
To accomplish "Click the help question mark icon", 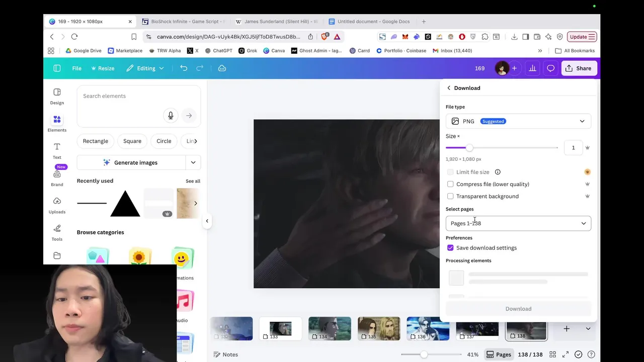I will pyautogui.click(x=591, y=354).
